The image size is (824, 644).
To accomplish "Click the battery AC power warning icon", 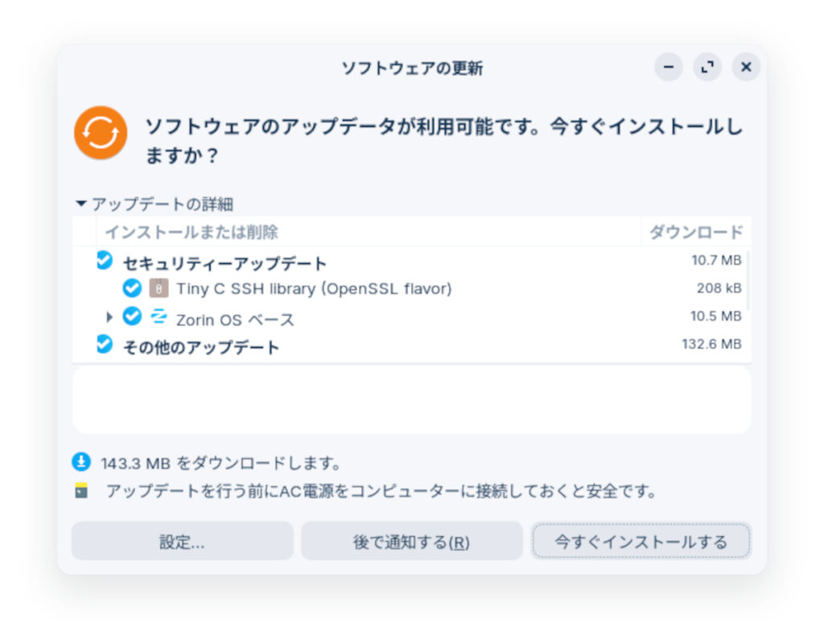I will pyautogui.click(x=81, y=490).
